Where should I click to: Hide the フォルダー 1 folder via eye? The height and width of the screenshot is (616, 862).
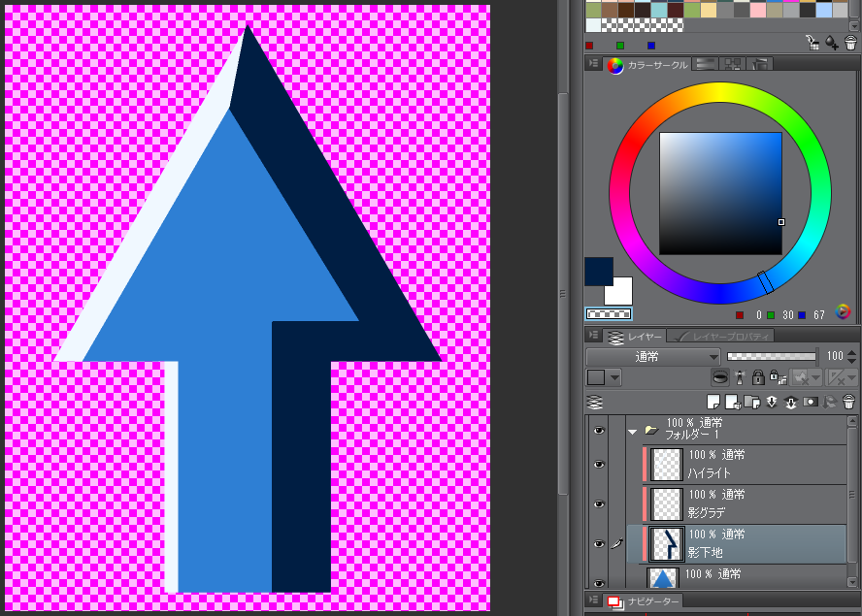(x=599, y=431)
